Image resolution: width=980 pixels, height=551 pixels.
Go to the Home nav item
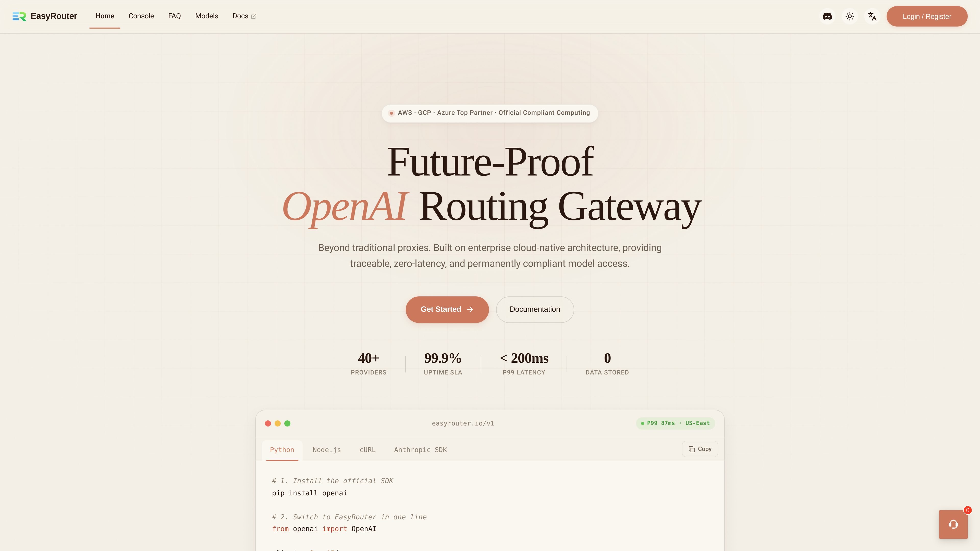tap(105, 16)
